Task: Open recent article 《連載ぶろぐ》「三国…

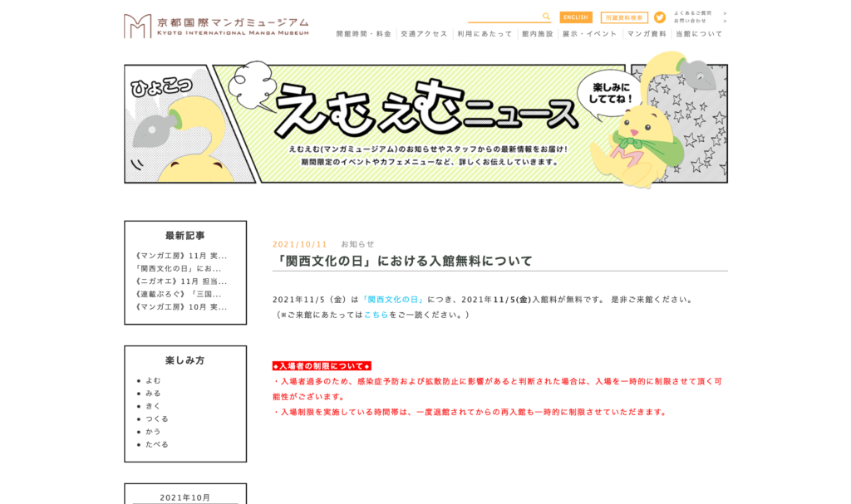Action: pyautogui.click(x=178, y=294)
